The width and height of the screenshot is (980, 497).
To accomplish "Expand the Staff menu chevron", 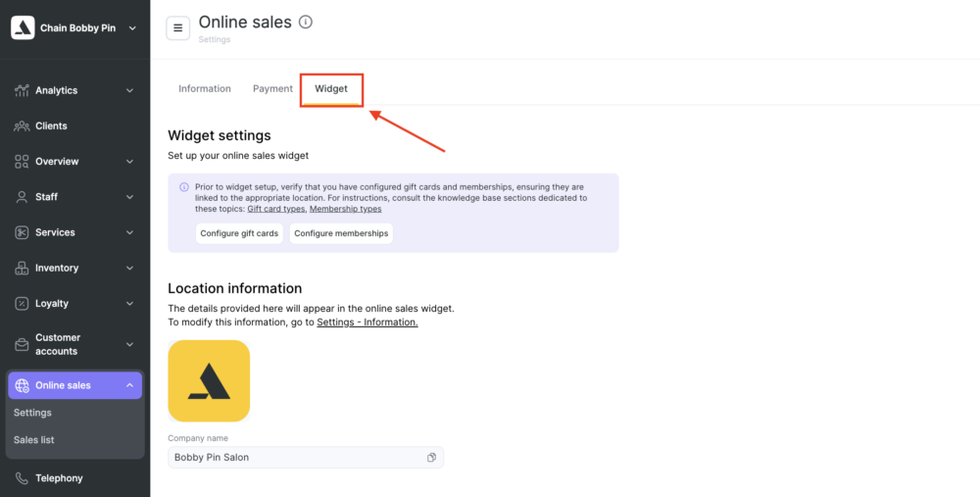I will pyautogui.click(x=130, y=197).
